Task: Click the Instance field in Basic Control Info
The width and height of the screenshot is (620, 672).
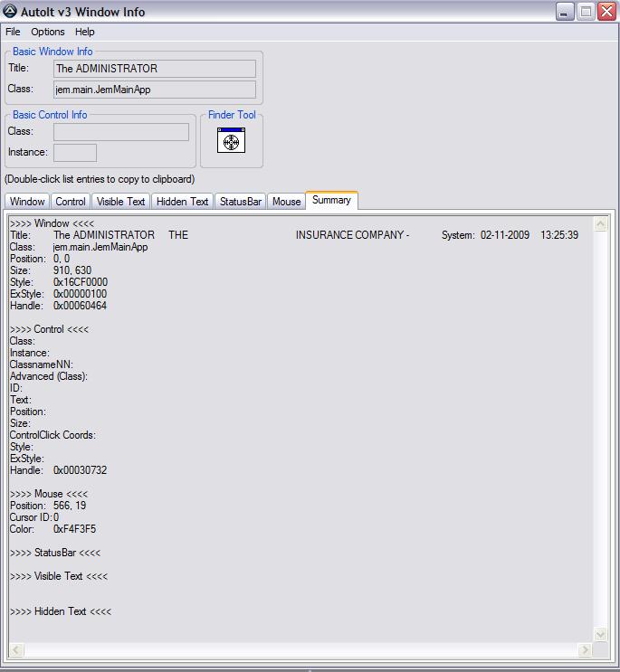Action: coord(75,153)
